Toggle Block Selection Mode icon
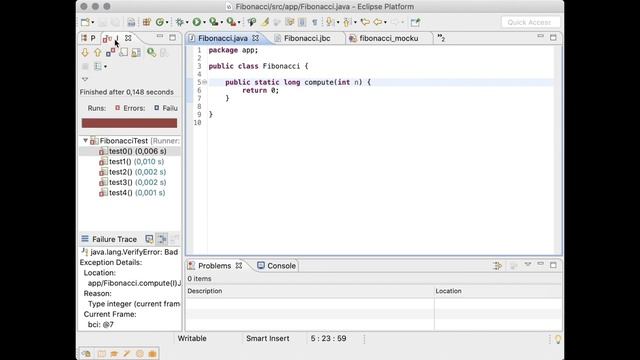 pos(302,22)
